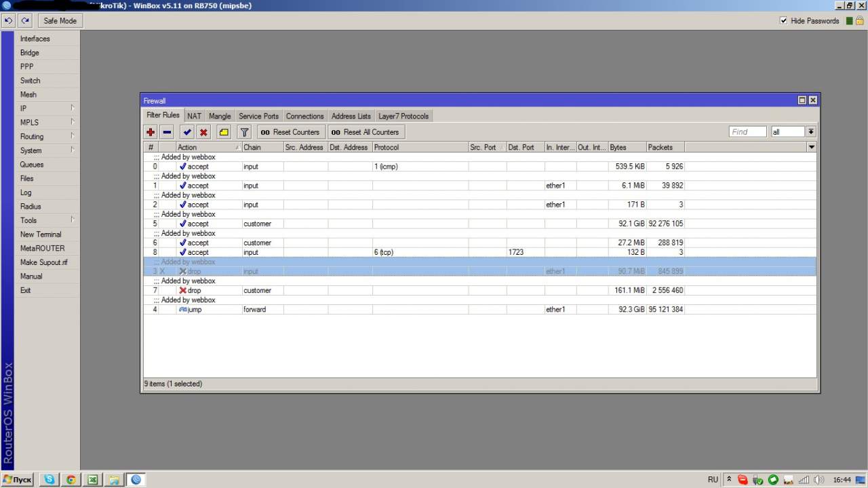Sort by the Chain column header
The height and width of the screenshot is (488, 868).
pyautogui.click(x=262, y=147)
